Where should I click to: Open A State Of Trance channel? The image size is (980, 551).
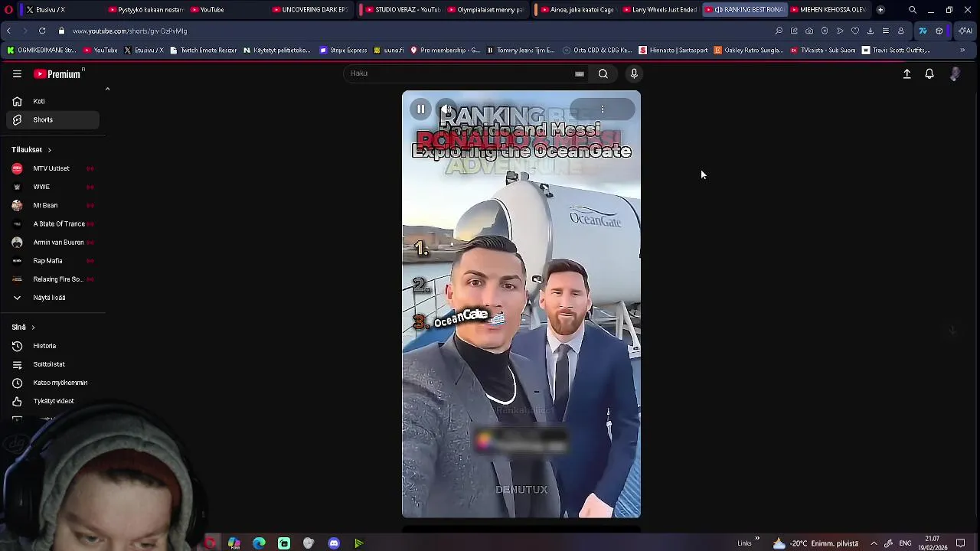[x=53, y=223]
